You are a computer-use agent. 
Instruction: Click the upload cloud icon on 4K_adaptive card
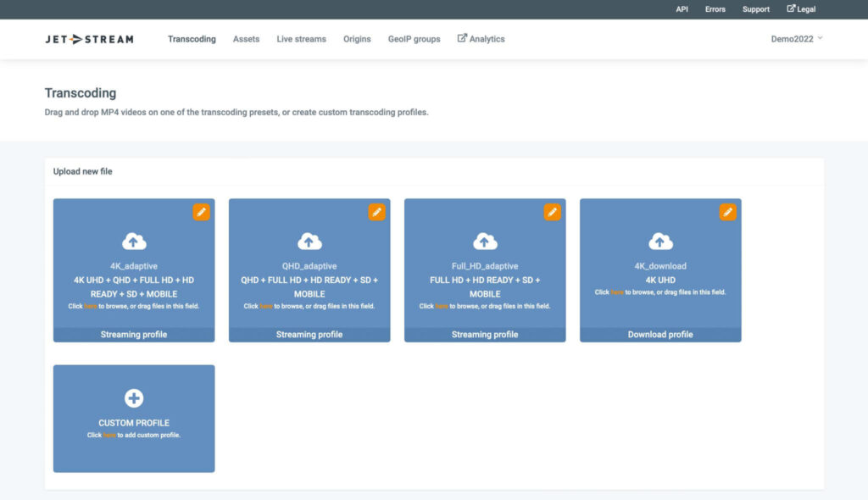click(x=133, y=242)
